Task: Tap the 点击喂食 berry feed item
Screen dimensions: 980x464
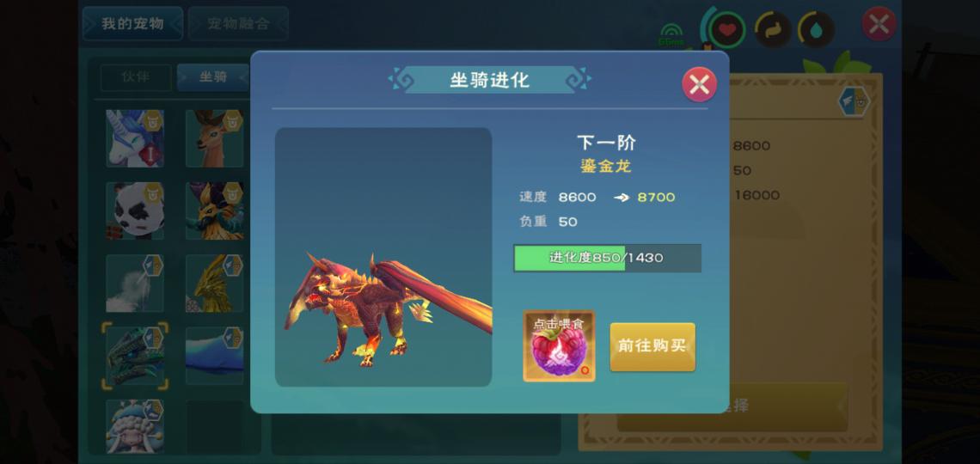Action: [559, 346]
